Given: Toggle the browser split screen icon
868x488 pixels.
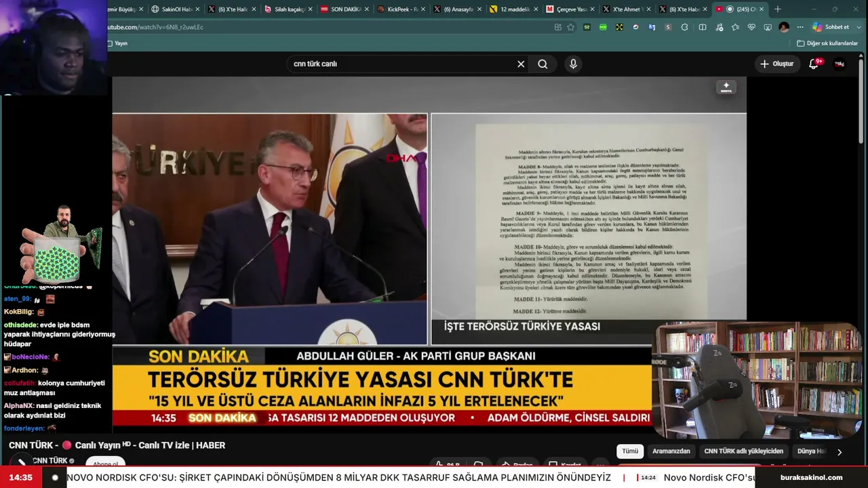Looking at the screenshot, I should pos(703,27).
